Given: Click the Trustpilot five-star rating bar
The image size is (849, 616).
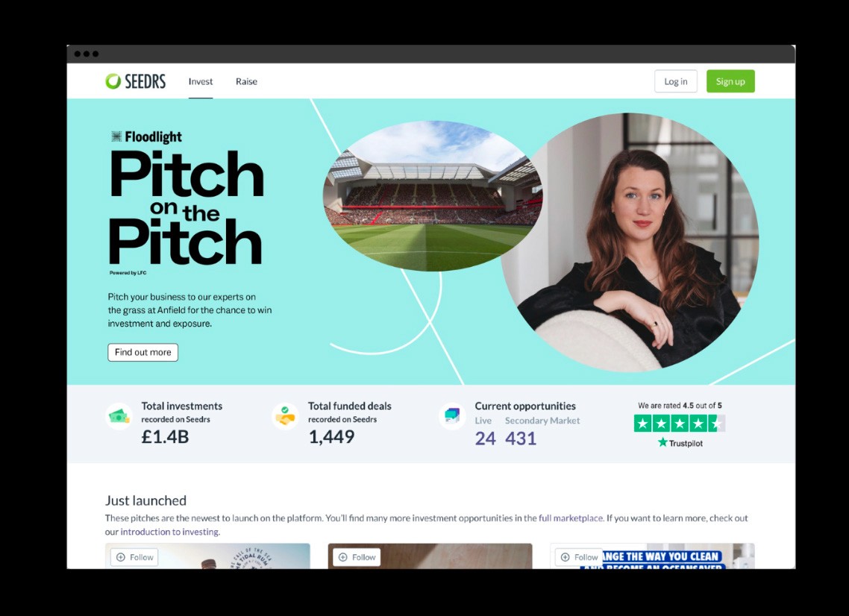Looking at the screenshot, I should [x=680, y=424].
